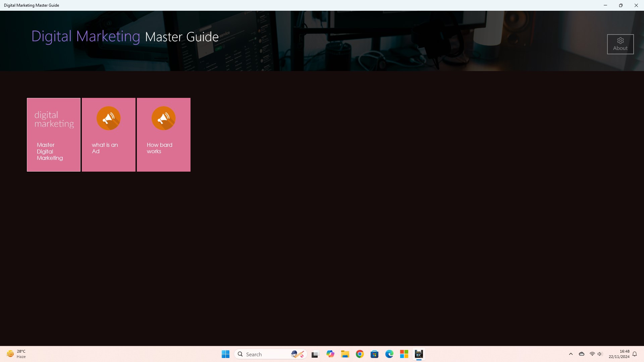Open the Master Digital Marketing tile

click(54, 135)
